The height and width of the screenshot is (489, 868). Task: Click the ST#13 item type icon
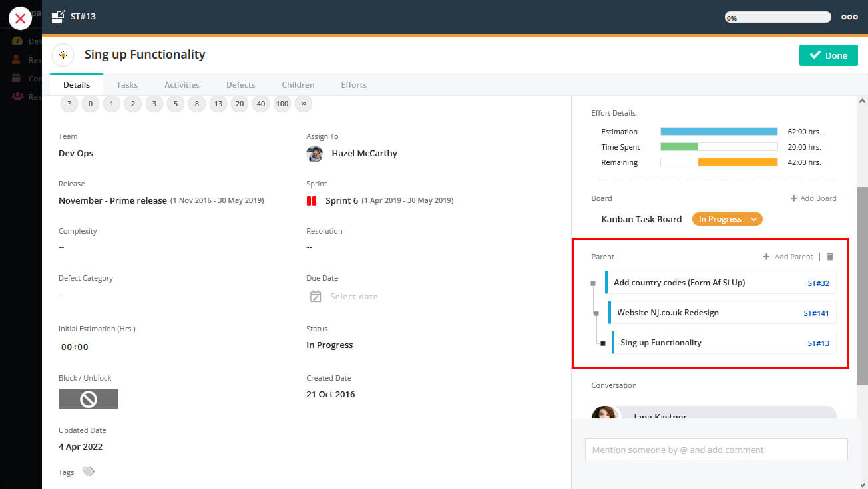(x=59, y=17)
